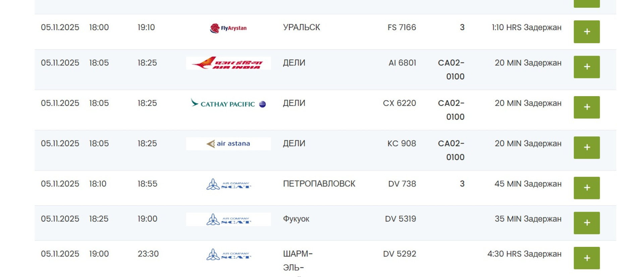Expand the DV 5319 Phu Quoc row
This screenshot has height=277, width=644.
click(x=586, y=223)
